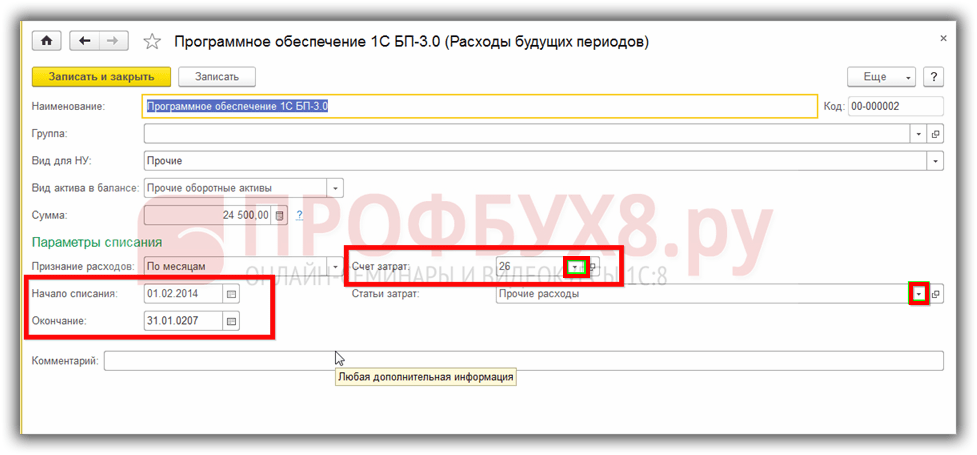
Task: Open calculator icon in Сумма field
Action: pyautogui.click(x=280, y=214)
